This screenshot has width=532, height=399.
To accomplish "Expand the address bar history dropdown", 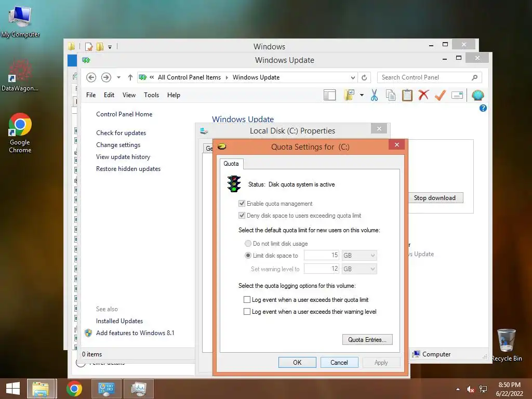I will [x=353, y=78].
